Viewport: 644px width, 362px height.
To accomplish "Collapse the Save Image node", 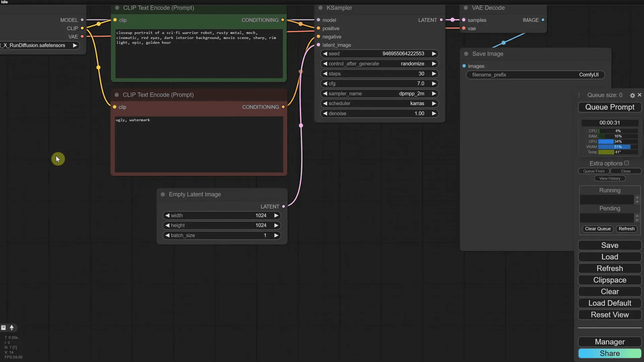I will click(466, 54).
